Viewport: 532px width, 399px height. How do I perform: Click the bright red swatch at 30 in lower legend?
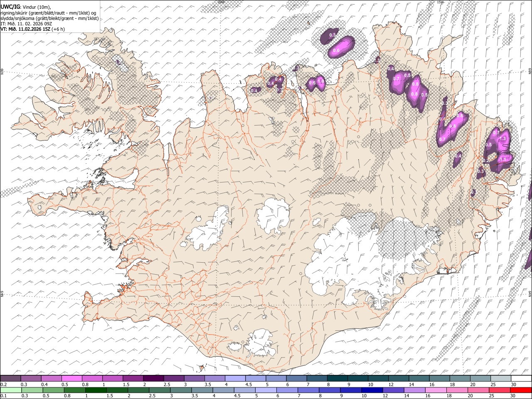click(x=521, y=390)
